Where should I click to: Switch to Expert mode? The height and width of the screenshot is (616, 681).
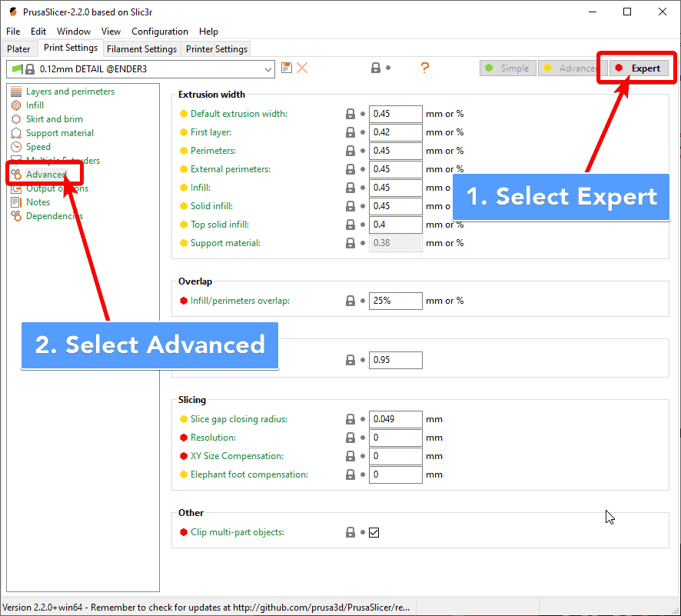[639, 68]
